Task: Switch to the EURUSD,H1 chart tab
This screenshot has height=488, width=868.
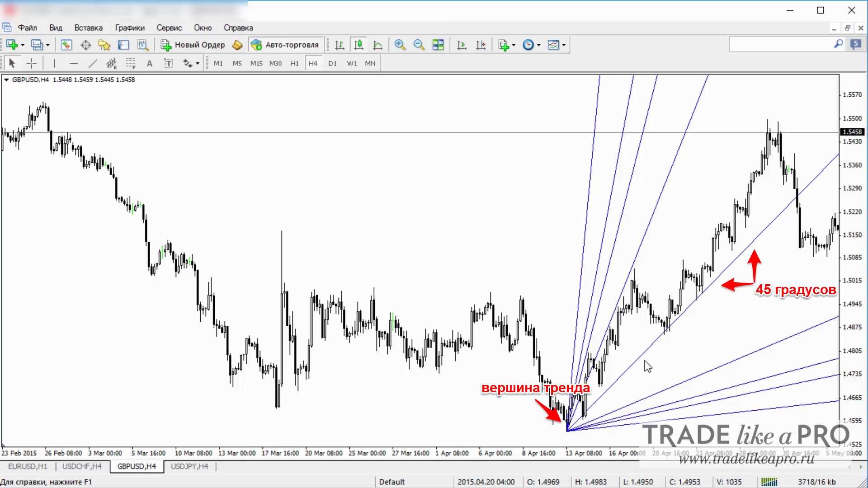Action: (28, 466)
